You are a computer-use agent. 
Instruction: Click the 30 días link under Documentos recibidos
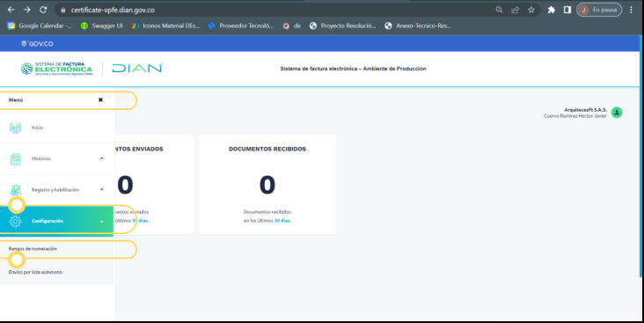[x=282, y=221]
